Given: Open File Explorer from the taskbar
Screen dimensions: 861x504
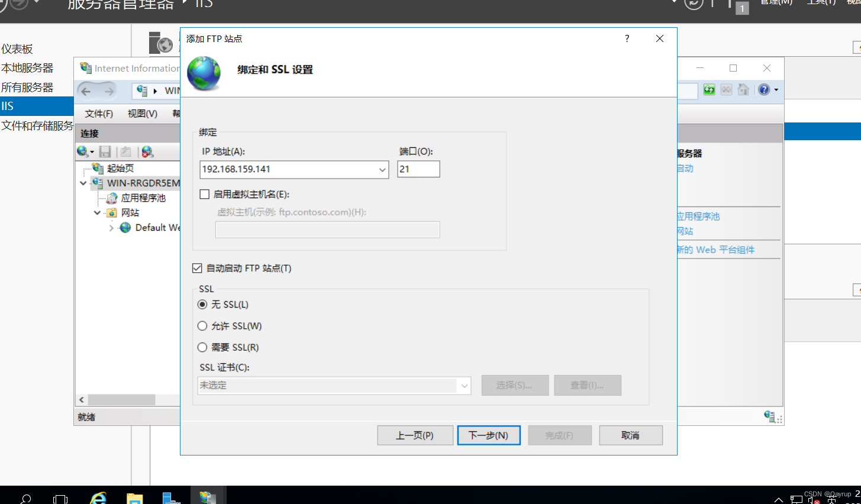Looking at the screenshot, I should point(135,499).
